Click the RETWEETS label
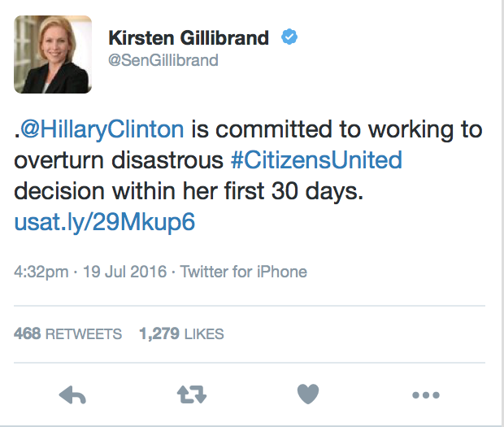504x427 pixels. [84, 333]
